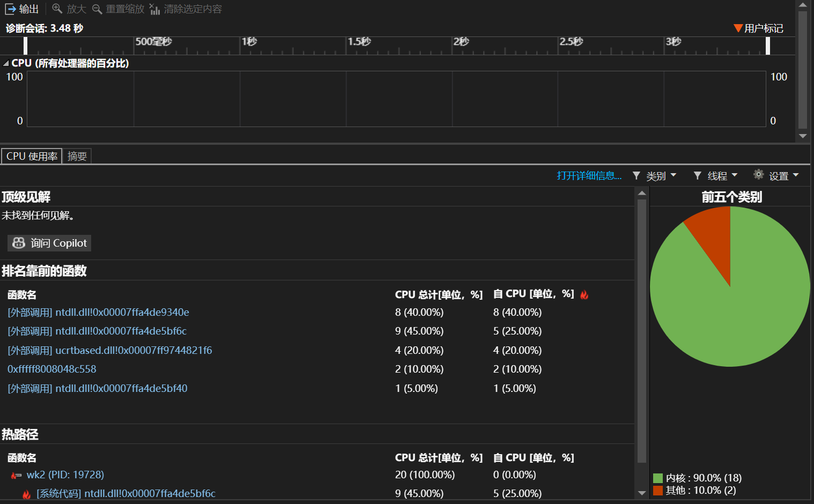The width and height of the screenshot is (814, 504).
Task: Open function ntdll.dll!0x00007ffa4de9340e link
Action: (x=98, y=312)
